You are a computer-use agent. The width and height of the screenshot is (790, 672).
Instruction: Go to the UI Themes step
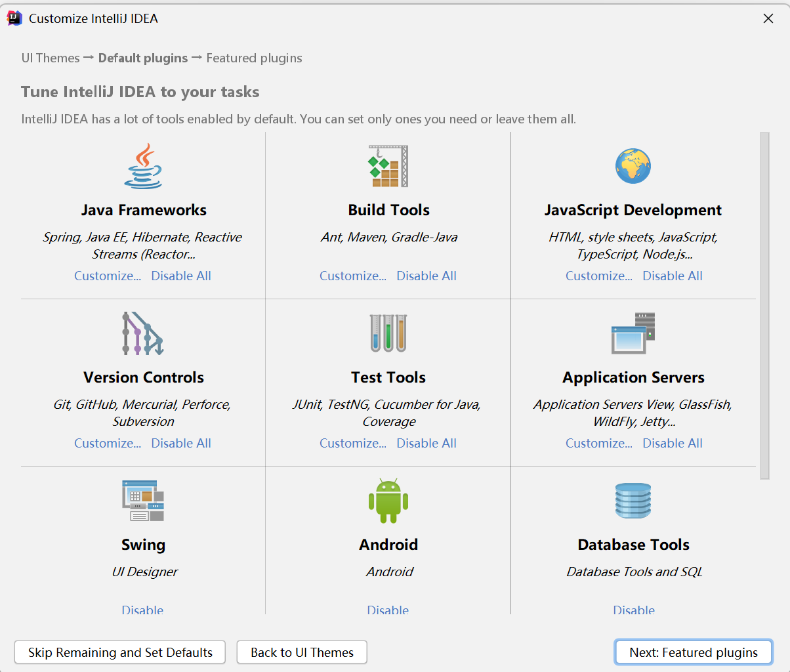pos(51,58)
